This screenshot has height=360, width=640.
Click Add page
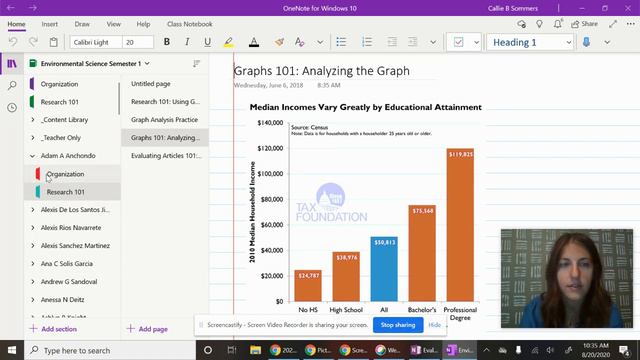click(x=147, y=329)
